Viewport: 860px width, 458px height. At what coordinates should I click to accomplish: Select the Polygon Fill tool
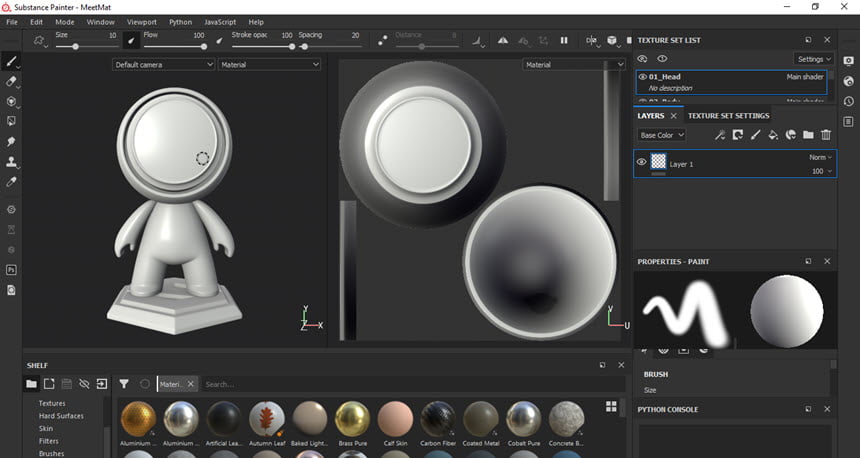(x=11, y=121)
